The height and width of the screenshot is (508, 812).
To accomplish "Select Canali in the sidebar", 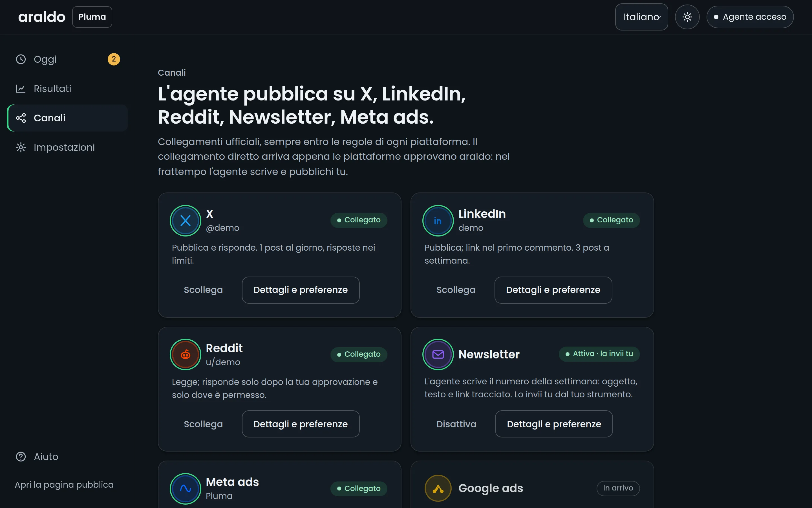I will tap(67, 118).
